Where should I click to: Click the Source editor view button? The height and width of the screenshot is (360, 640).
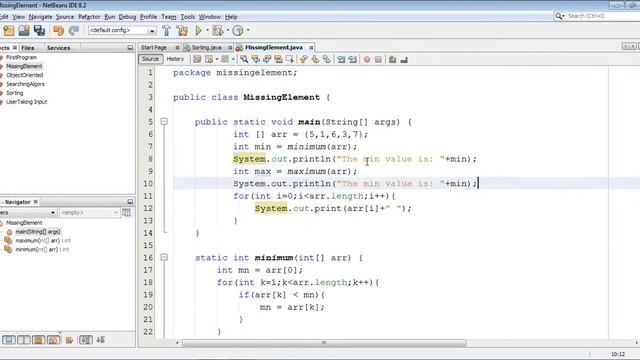pyautogui.click(x=150, y=59)
